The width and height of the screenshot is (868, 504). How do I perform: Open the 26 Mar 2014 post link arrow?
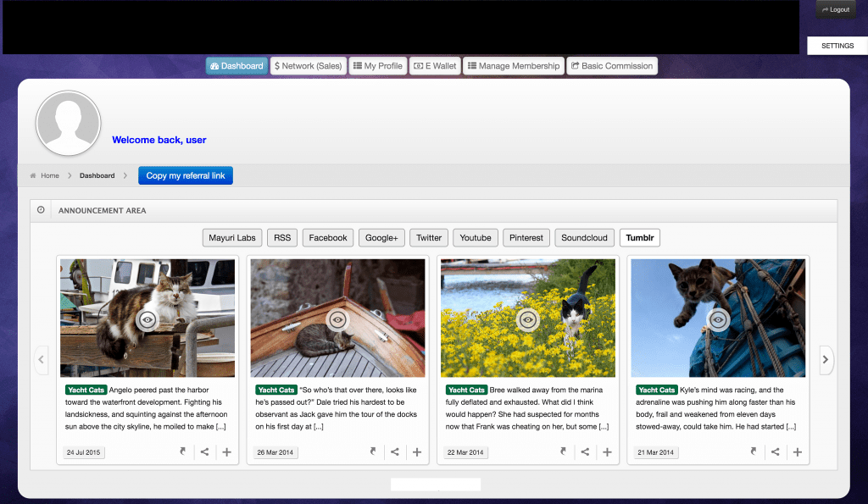click(x=373, y=451)
